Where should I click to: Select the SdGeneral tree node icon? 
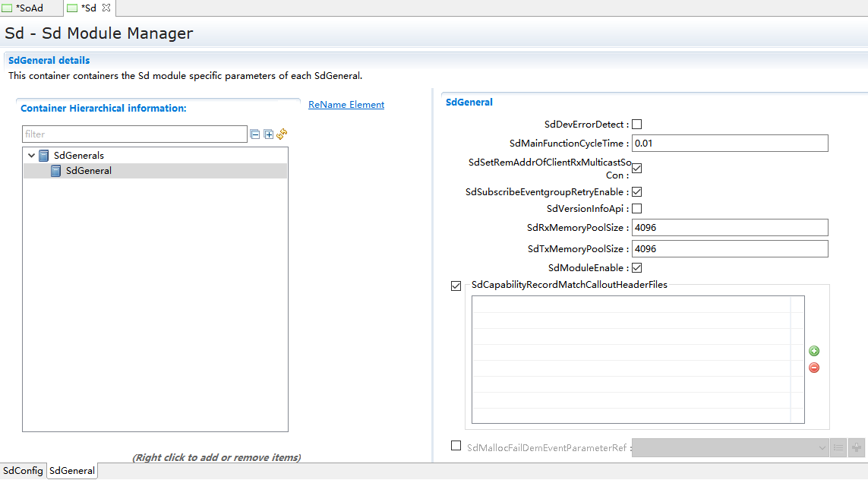click(56, 171)
